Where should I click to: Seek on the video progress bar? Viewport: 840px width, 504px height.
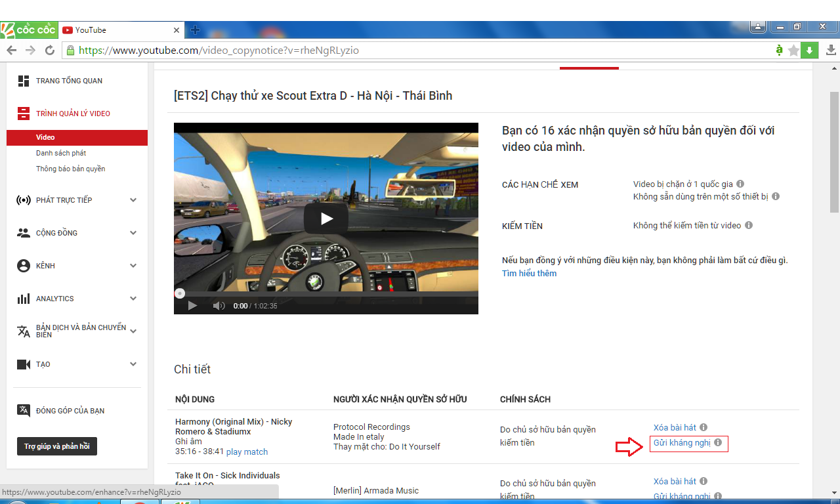[326, 293]
